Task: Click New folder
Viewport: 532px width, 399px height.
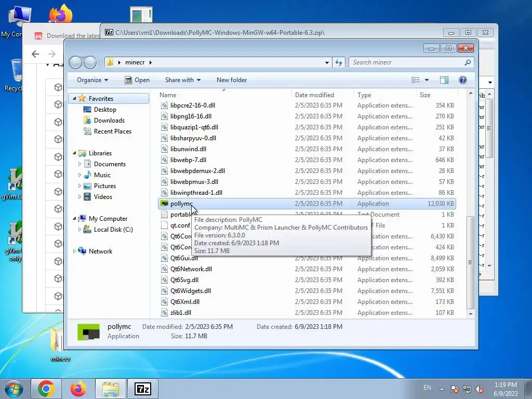Action: 232,80
